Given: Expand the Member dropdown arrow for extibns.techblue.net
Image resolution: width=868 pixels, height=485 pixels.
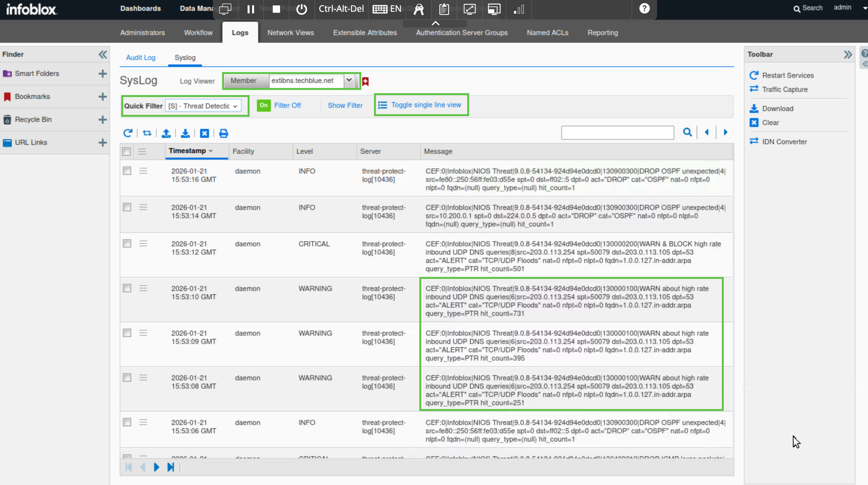Looking at the screenshot, I should pos(349,80).
